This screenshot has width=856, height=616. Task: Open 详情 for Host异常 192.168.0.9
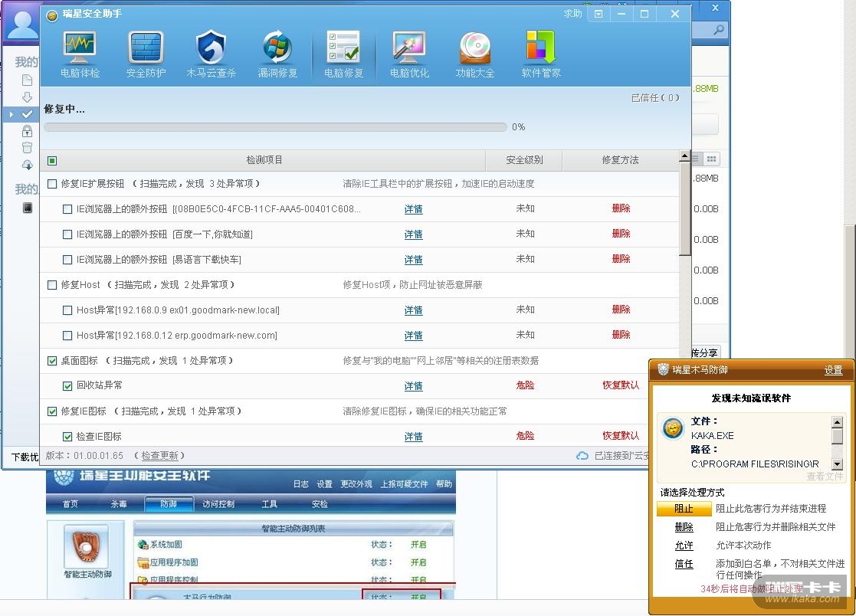[x=413, y=310]
